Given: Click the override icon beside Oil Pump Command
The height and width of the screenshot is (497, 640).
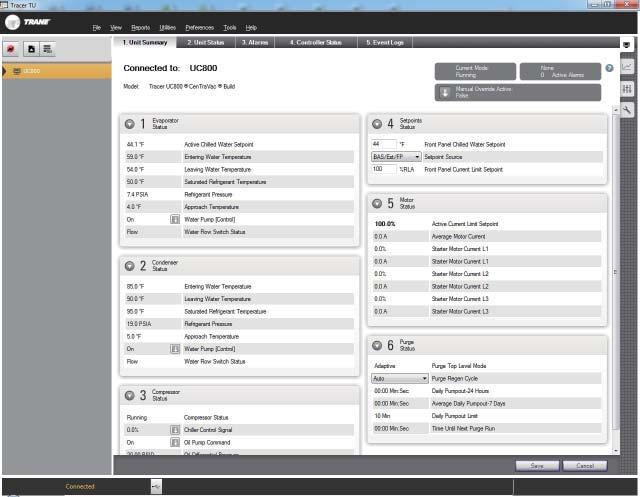Looking at the screenshot, I should pyautogui.click(x=175, y=442).
